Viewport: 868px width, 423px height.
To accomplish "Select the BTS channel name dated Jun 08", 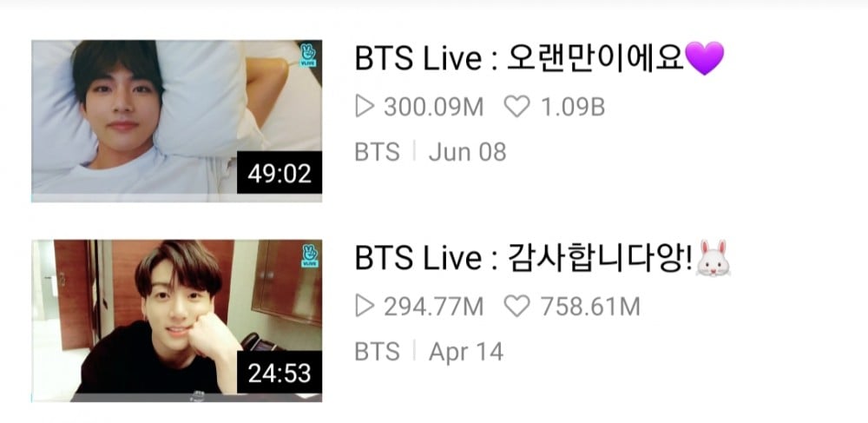I will (377, 152).
